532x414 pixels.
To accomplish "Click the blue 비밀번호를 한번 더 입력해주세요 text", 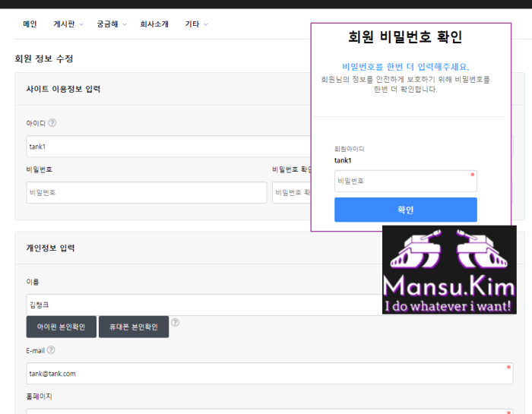I will pyautogui.click(x=405, y=67).
